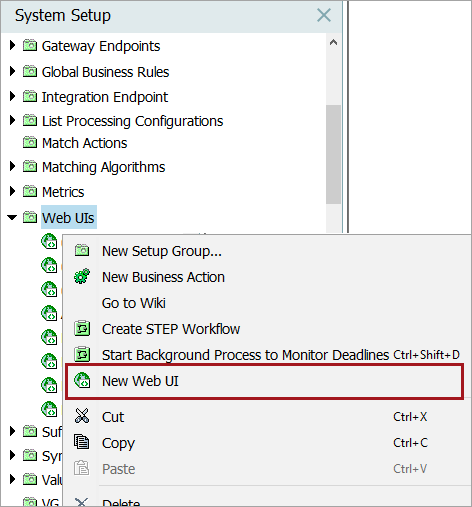Image resolution: width=472 pixels, height=507 pixels.
Task: Select the Match Actions tree item
Action: 84,143
